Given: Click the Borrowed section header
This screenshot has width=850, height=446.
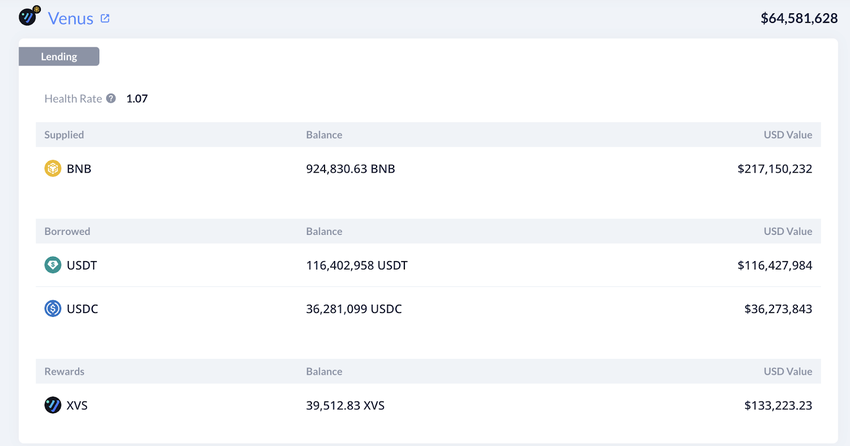Looking at the screenshot, I should coord(67,231).
